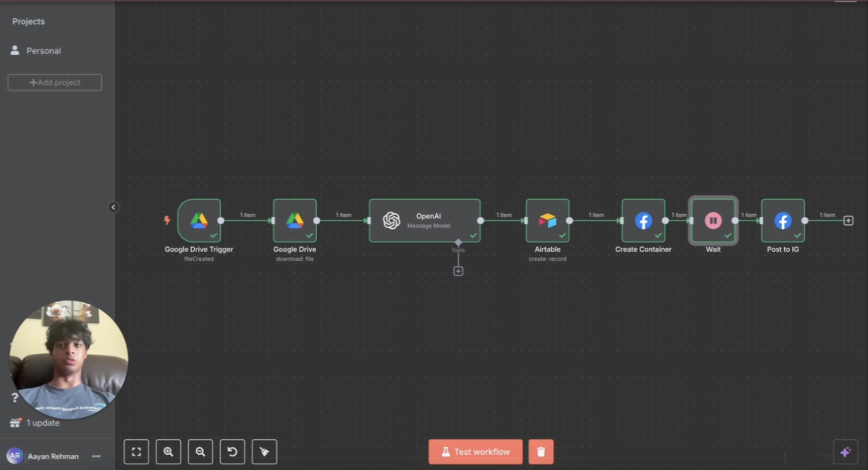
Task: Add a tool under the OpenAI node
Action: [x=458, y=271]
